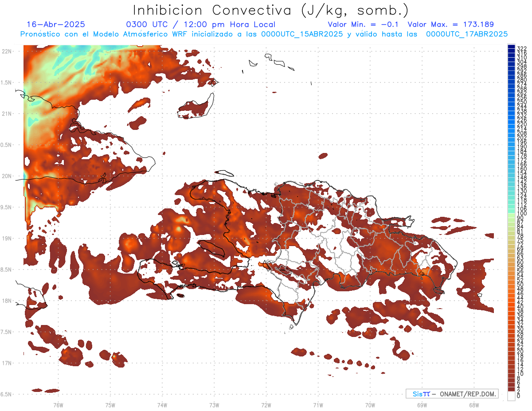
Task: Click the '69W' longitude label
Action: tap(422, 405)
